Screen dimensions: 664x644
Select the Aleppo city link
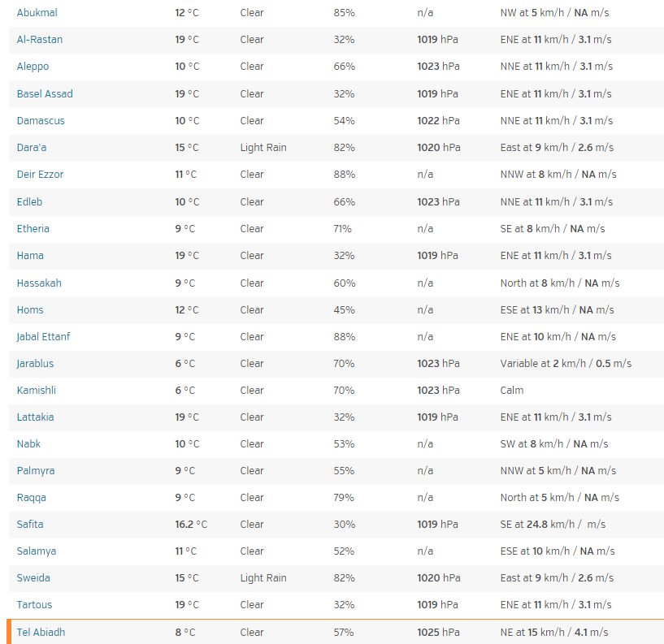33,67
